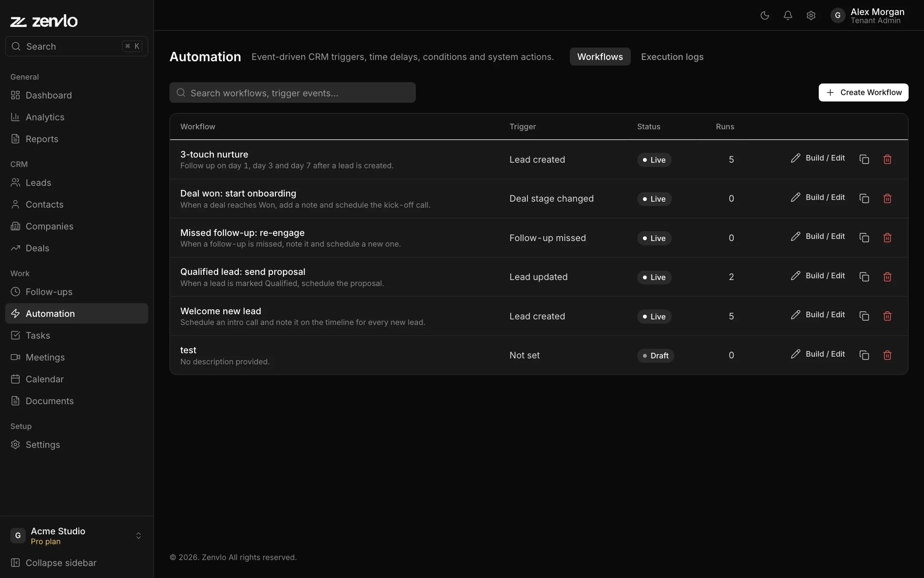
Task: Click the Zenvlo logo
Action: point(44,21)
